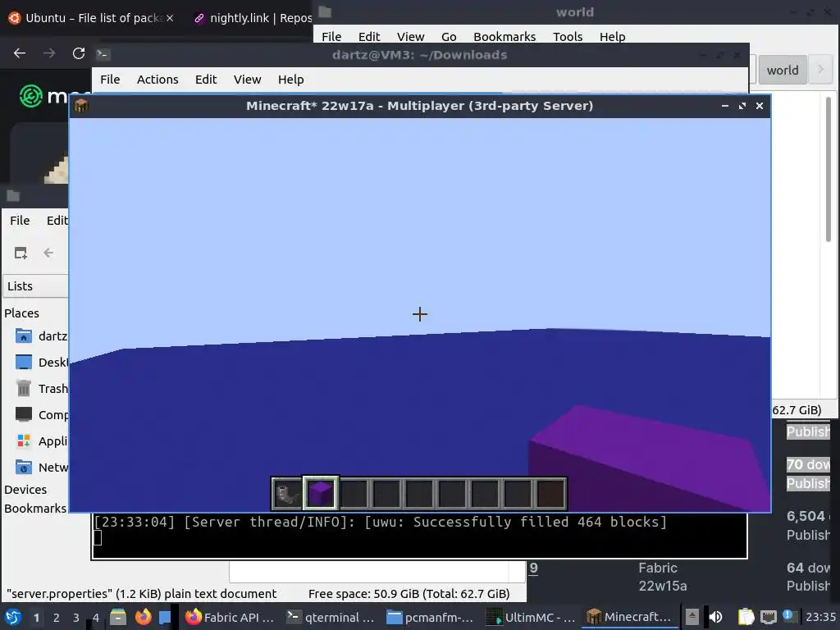Viewport: 840px width, 630px height.
Task: Switch to UltimMC taskbar window
Action: point(531,617)
